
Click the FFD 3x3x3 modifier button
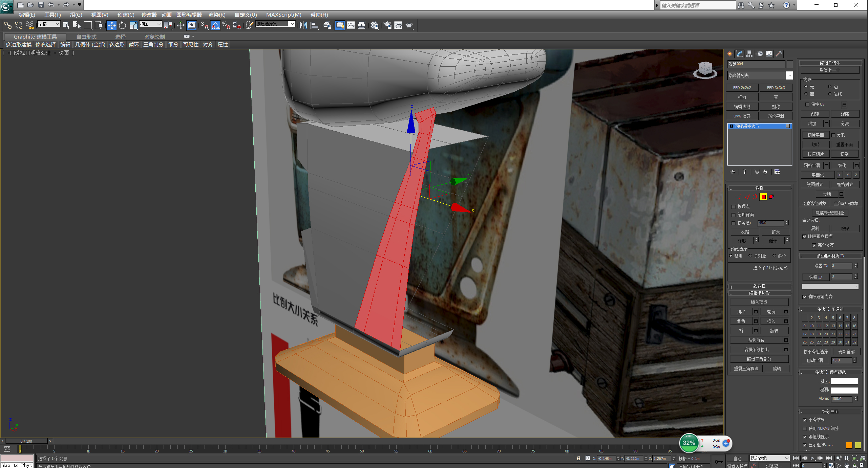click(776, 88)
